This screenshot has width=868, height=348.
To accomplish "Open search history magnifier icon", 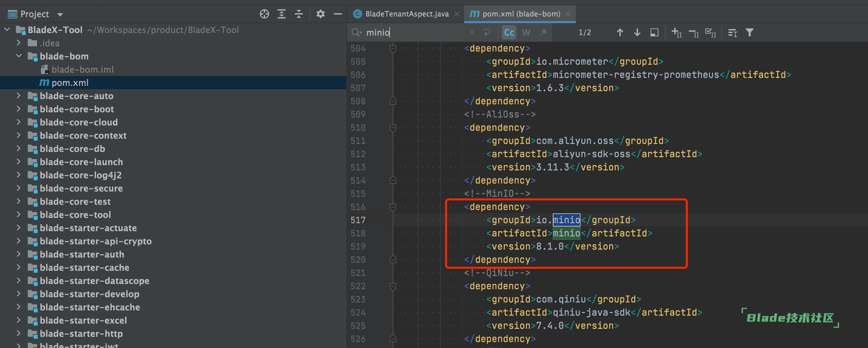I will click(x=357, y=32).
